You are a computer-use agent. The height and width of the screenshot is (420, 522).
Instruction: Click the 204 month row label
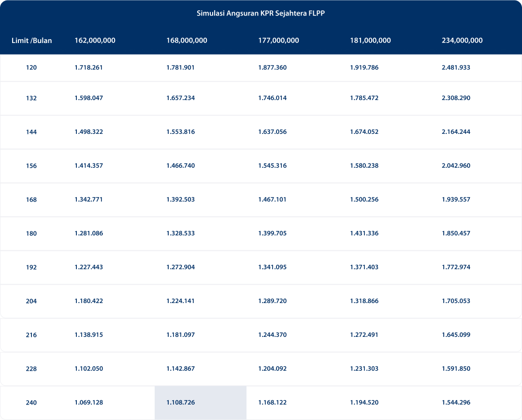(31, 301)
